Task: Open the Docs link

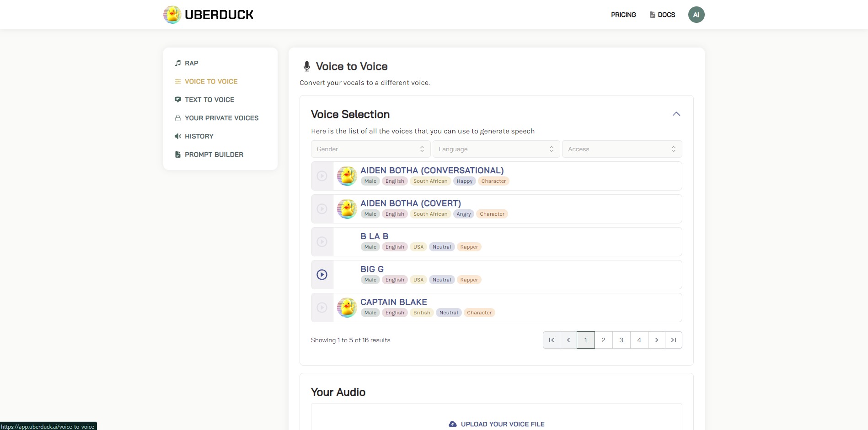Action: tap(666, 15)
